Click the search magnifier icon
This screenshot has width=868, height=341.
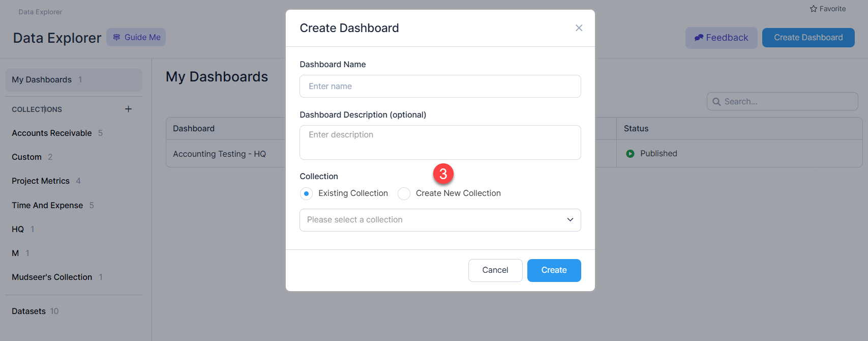tap(716, 102)
